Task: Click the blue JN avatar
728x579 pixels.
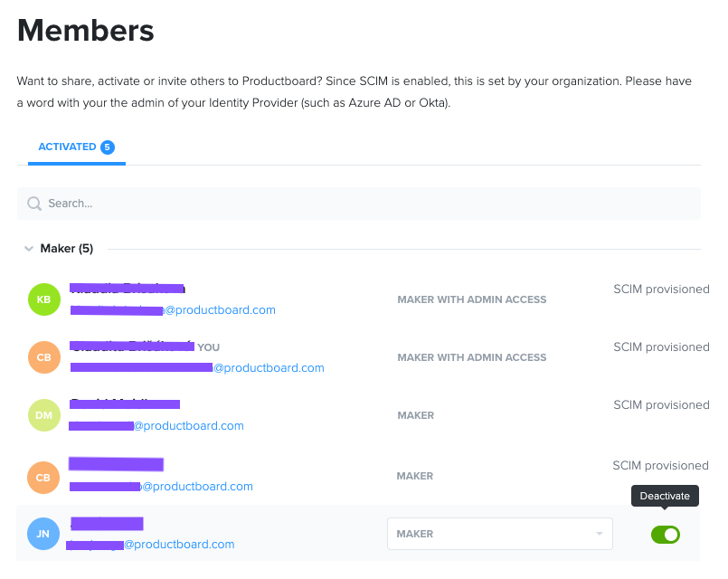Action: (43, 534)
